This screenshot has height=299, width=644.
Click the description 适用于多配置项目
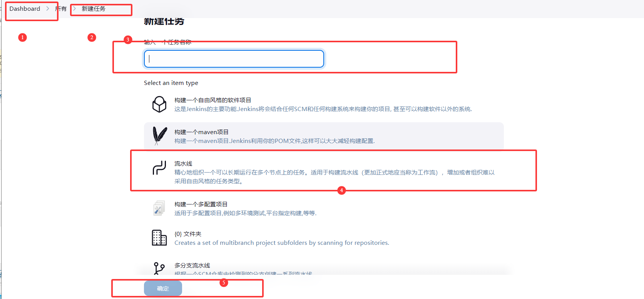point(246,213)
